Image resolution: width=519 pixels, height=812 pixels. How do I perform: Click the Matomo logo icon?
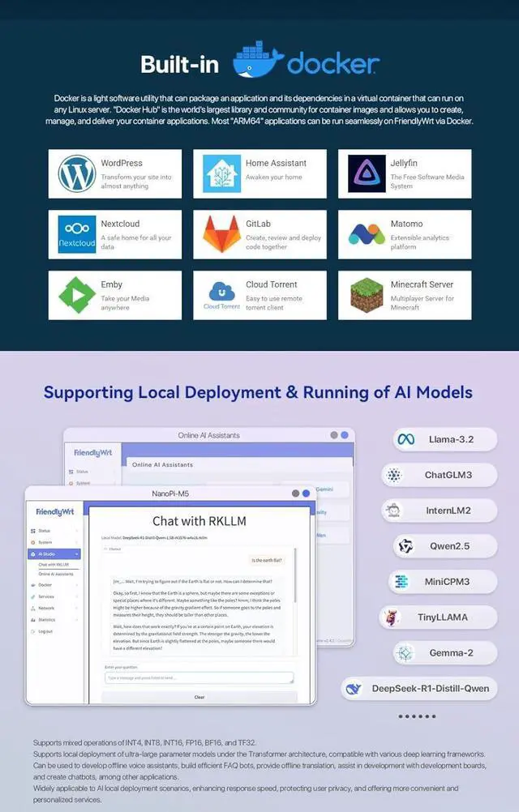pos(367,234)
